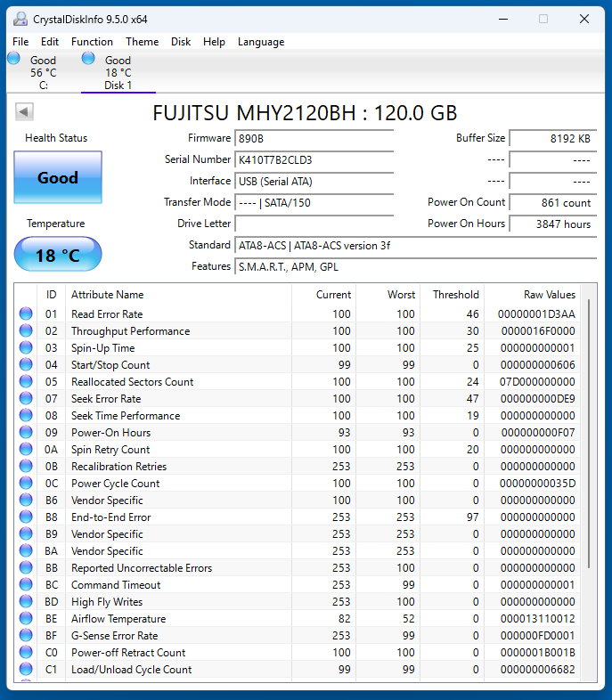
Task: Click the Disk 1 blue status orb
Action: point(88,58)
